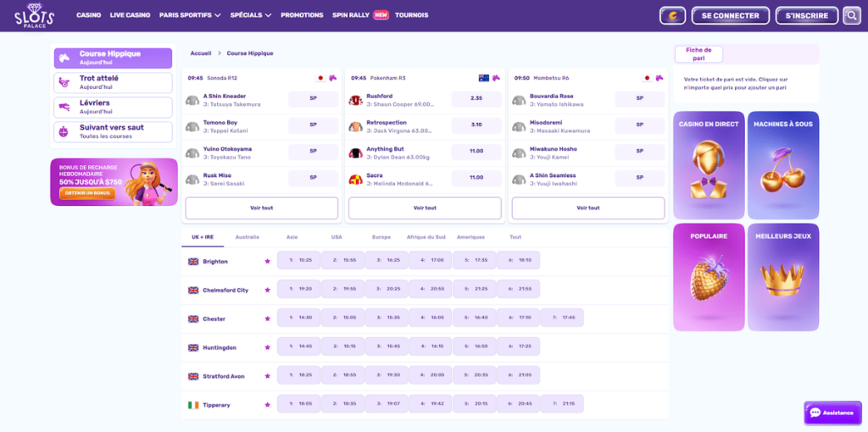868x432 pixels.
Task: Pick Rushford odds 2.35
Action: point(476,98)
